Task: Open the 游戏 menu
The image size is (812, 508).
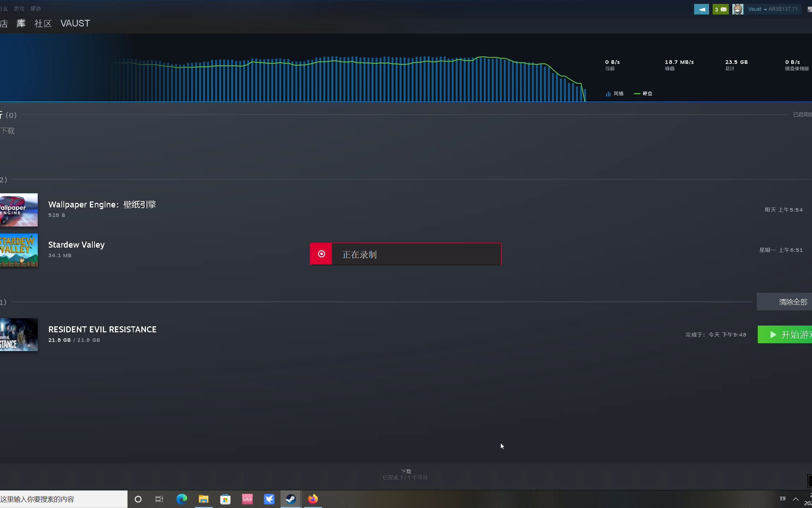Action: [19, 8]
